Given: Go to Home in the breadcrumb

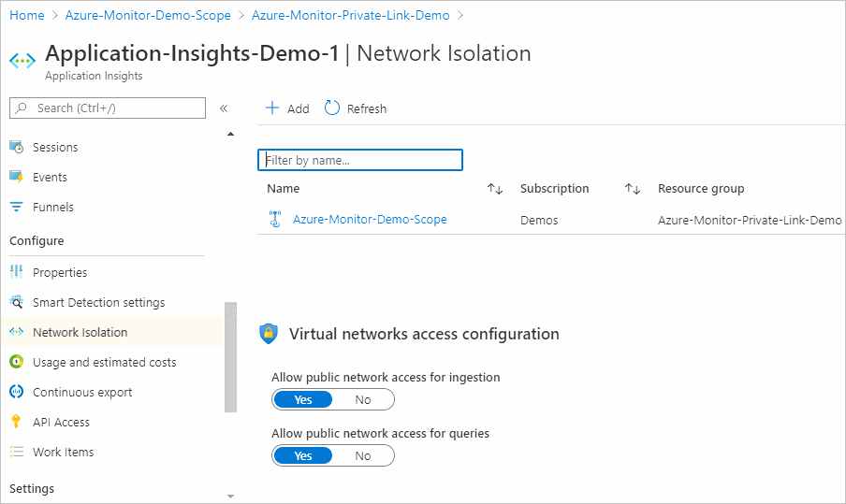Looking at the screenshot, I should (27, 15).
